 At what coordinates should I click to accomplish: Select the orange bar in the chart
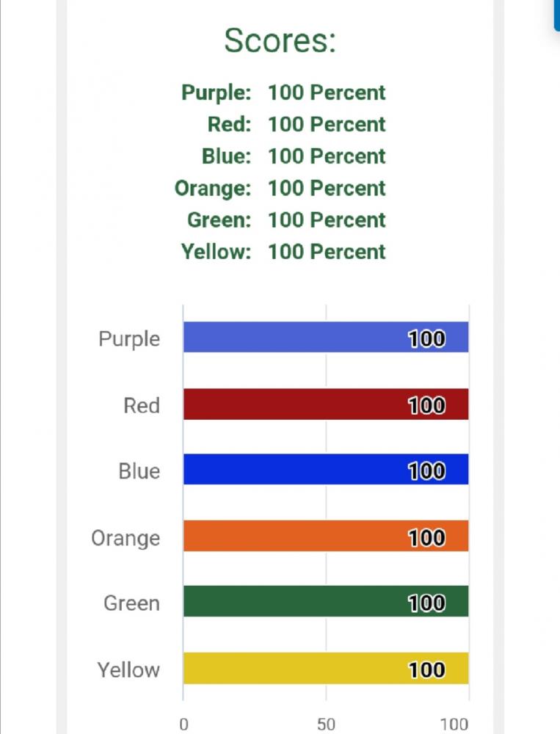click(x=325, y=537)
